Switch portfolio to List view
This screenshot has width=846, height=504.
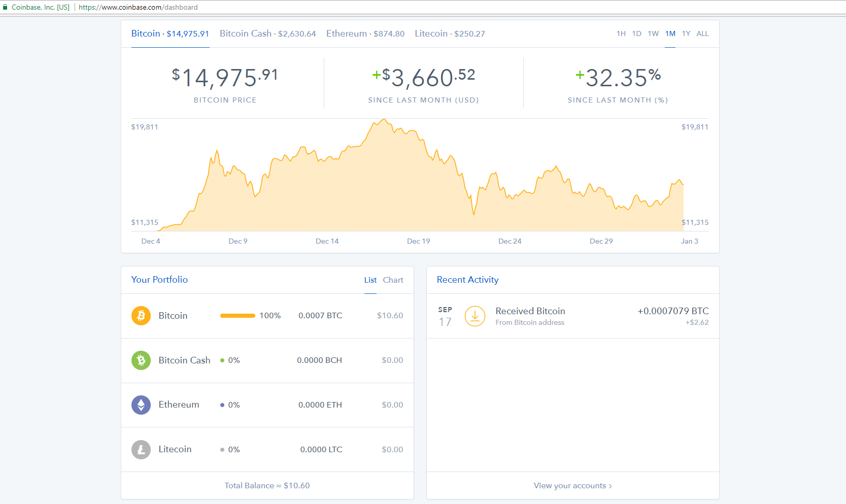coord(370,280)
